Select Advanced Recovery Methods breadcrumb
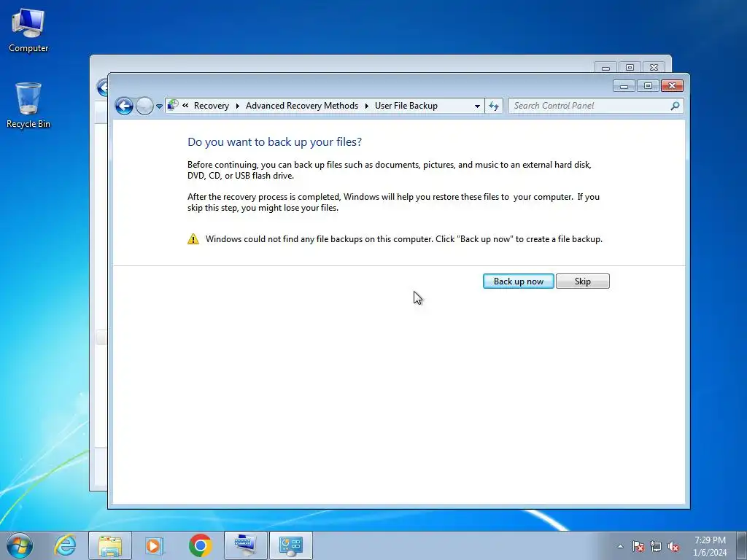 301,106
